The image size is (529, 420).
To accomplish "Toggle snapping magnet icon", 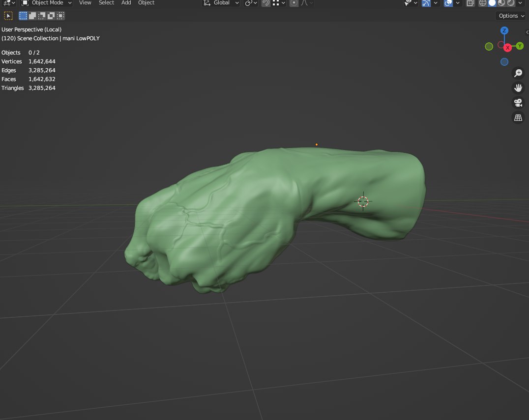I will [266, 2].
